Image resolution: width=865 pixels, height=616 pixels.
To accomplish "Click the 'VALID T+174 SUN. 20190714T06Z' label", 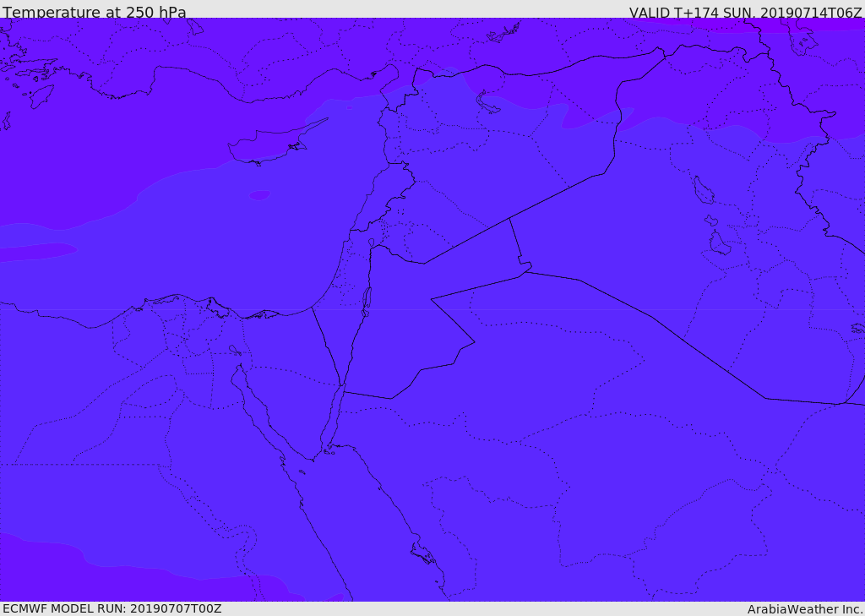I will (745, 13).
